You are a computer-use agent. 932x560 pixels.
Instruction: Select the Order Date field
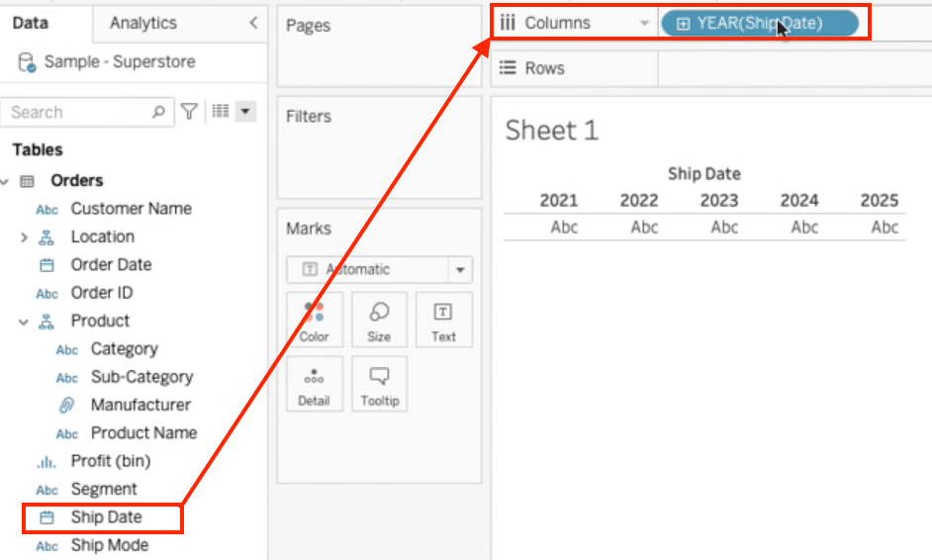111,264
